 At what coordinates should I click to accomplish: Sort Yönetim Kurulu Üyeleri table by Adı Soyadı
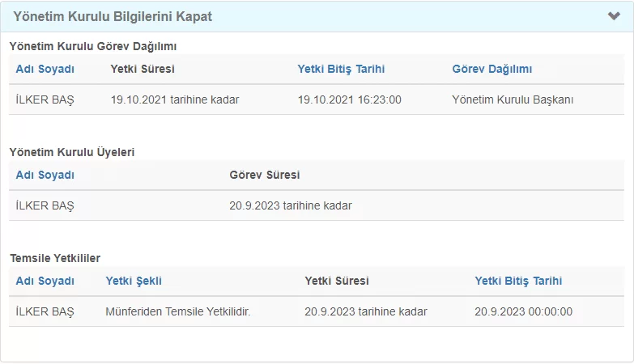[x=45, y=175]
